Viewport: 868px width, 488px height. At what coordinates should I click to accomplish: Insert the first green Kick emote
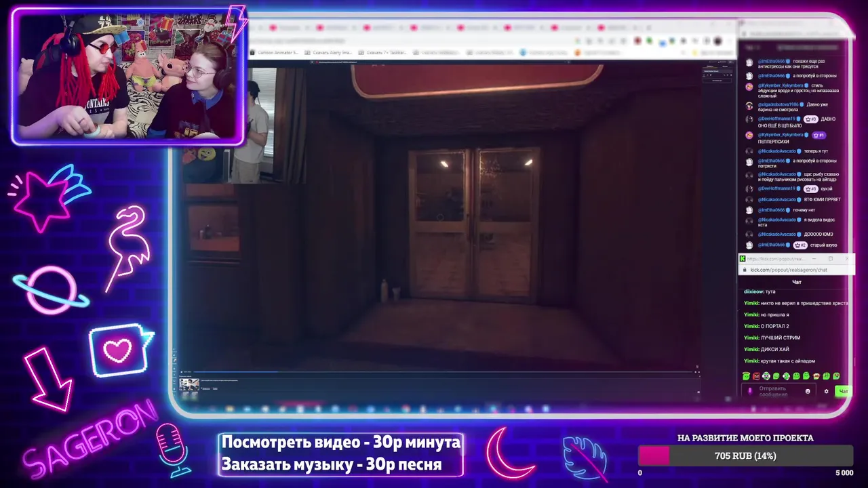pos(746,376)
